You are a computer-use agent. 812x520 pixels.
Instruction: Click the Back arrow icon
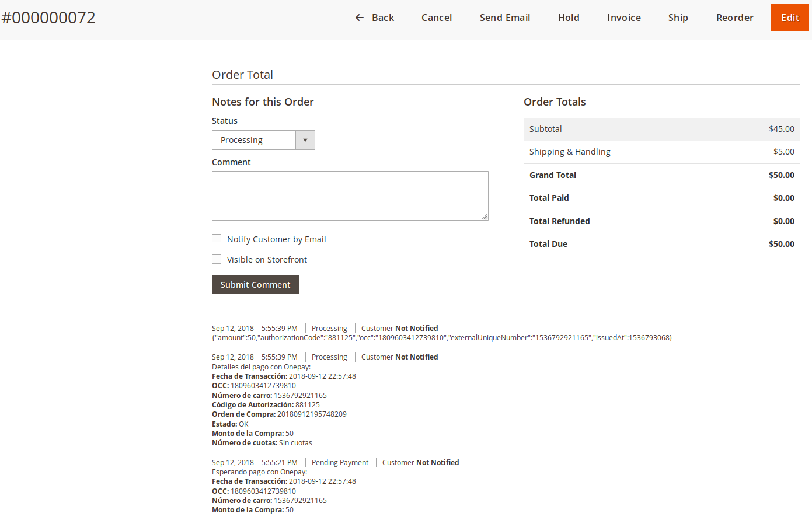[359, 18]
